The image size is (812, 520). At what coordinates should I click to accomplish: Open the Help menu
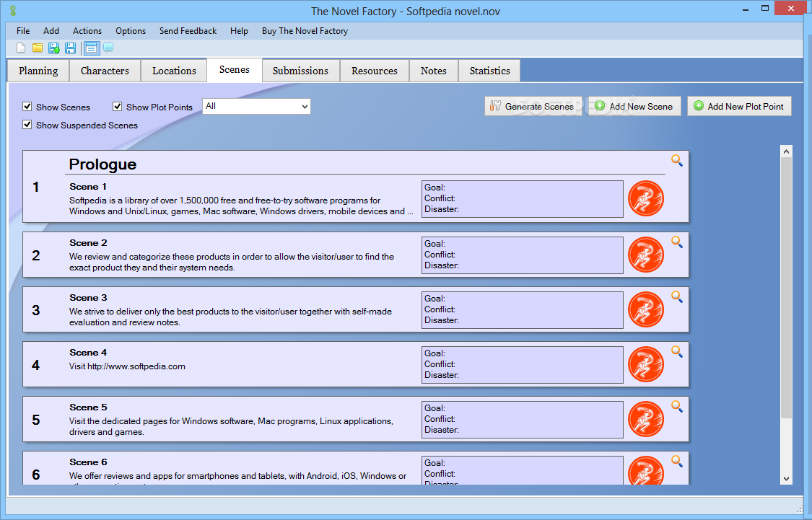point(239,31)
